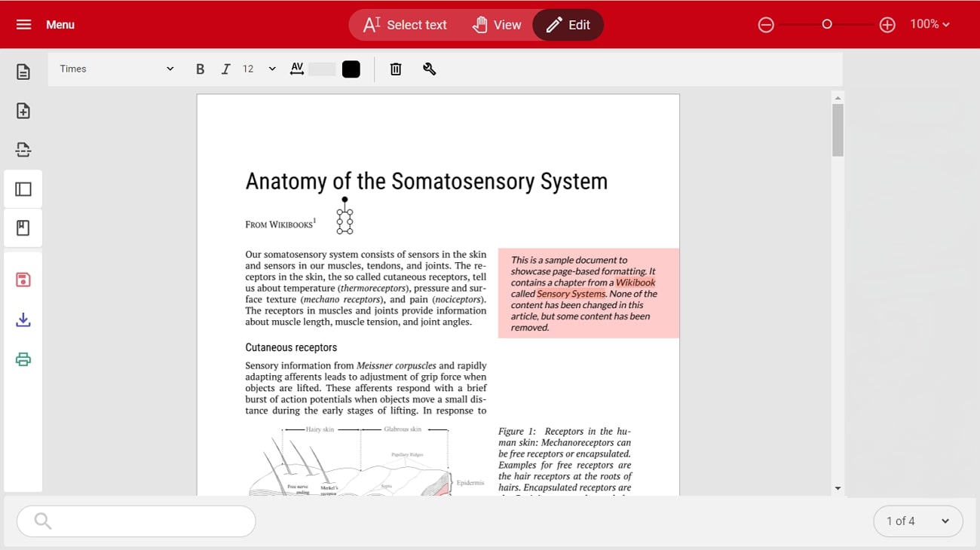This screenshot has width=980, height=550.
Task: Open the wrench tools icon
Action: 430,69
